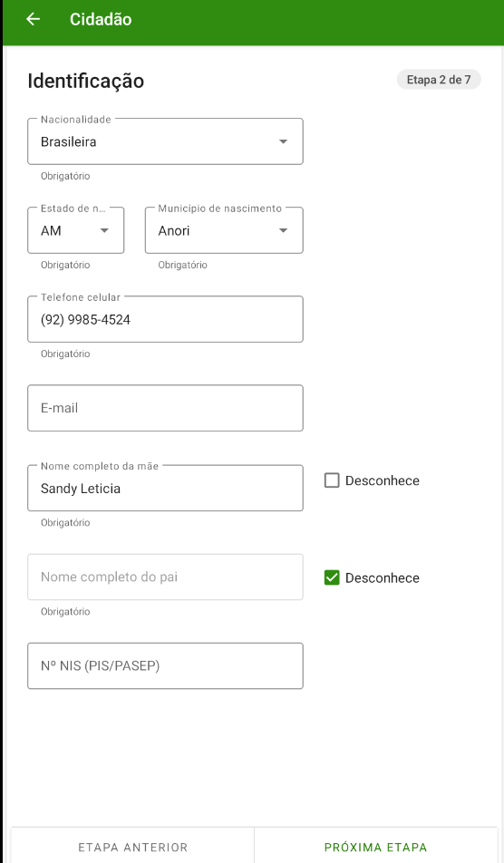Continue with PRÓXIMA ETAPA button
The image size is (504, 863).
click(376, 847)
